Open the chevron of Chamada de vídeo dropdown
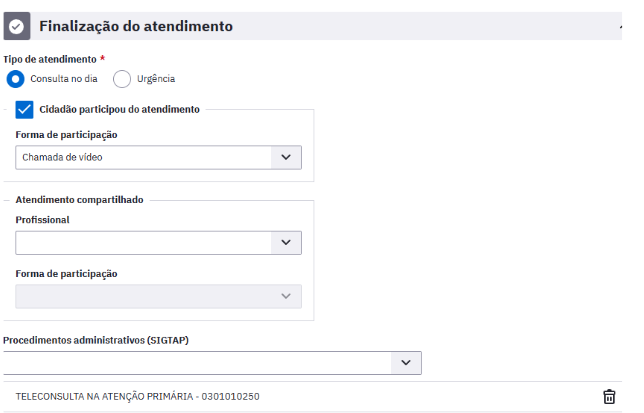644x413 pixels. point(286,157)
